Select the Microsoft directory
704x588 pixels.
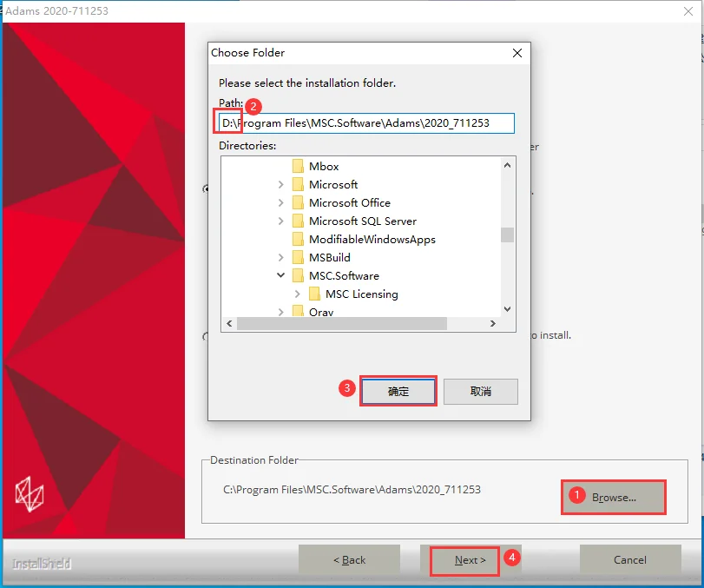coord(333,185)
